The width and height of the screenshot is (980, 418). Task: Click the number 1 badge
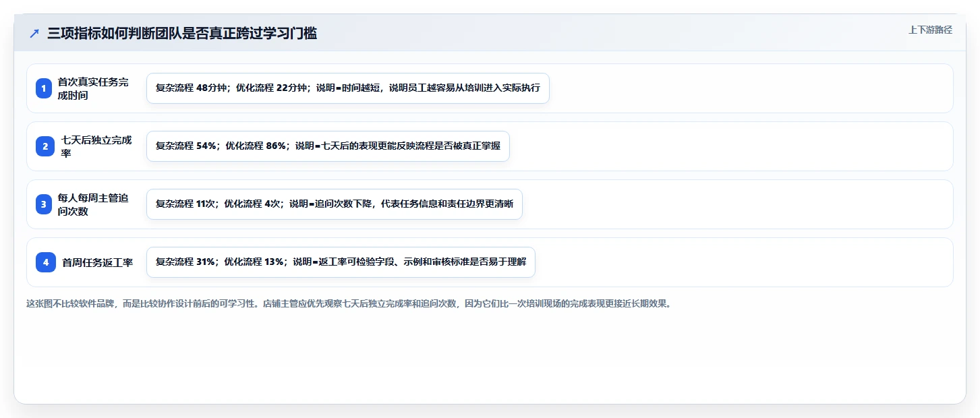pyautogui.click(x=44, y=88)
